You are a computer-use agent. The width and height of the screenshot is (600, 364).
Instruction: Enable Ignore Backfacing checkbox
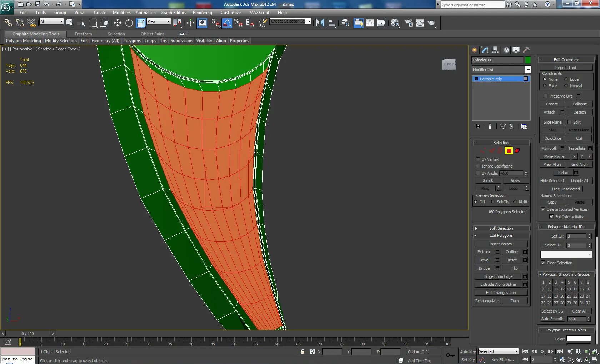(478, 166)
